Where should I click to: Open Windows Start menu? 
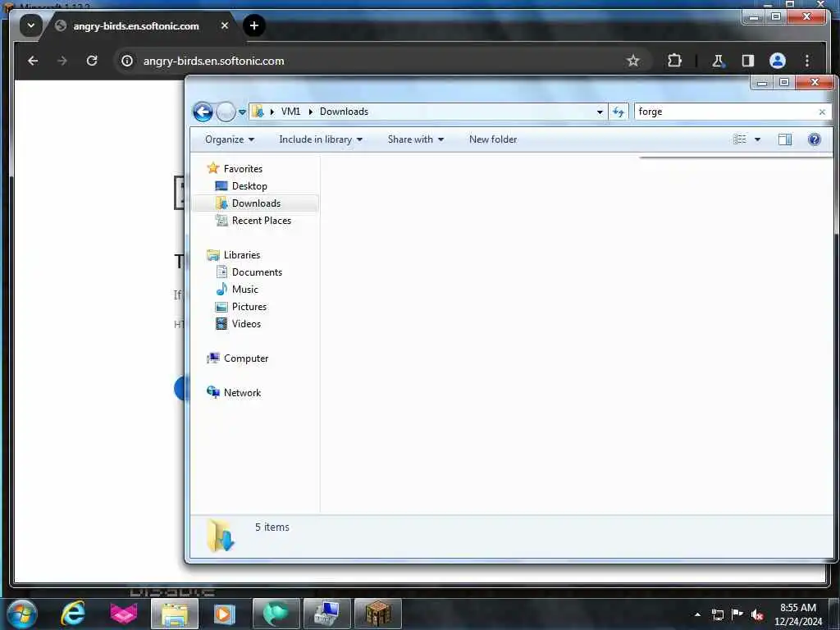pyautogui.click(x=21, y=614)
